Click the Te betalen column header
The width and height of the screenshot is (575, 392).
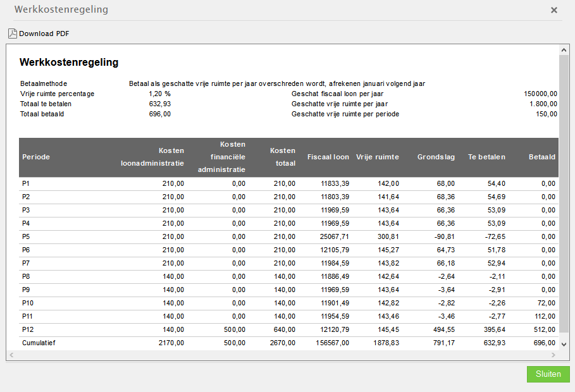tap(486, 157)
